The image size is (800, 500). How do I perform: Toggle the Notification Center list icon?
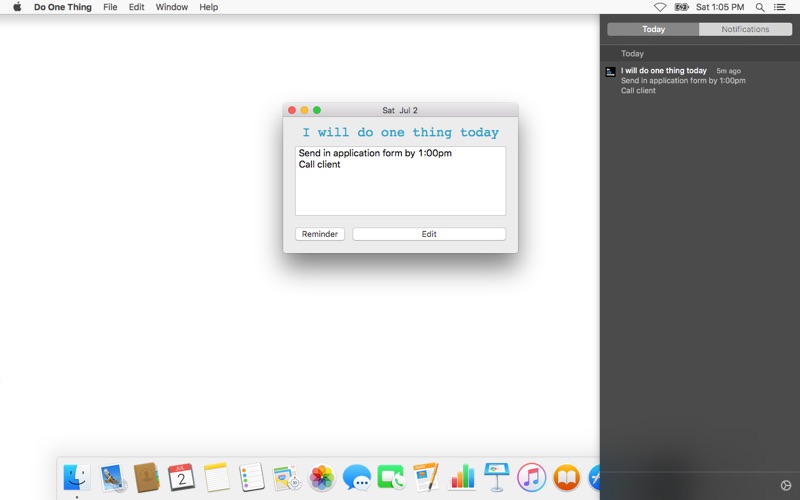click(779, 7)
